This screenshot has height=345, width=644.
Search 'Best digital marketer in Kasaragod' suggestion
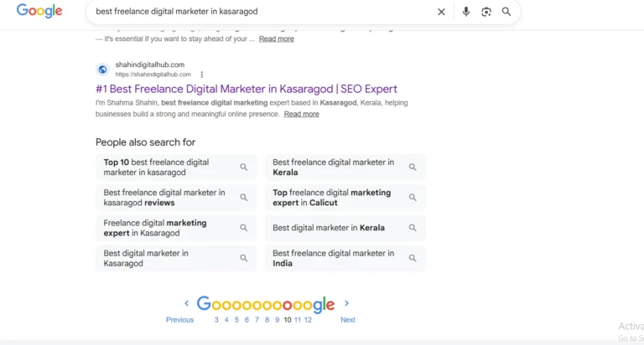pos(176,259)
